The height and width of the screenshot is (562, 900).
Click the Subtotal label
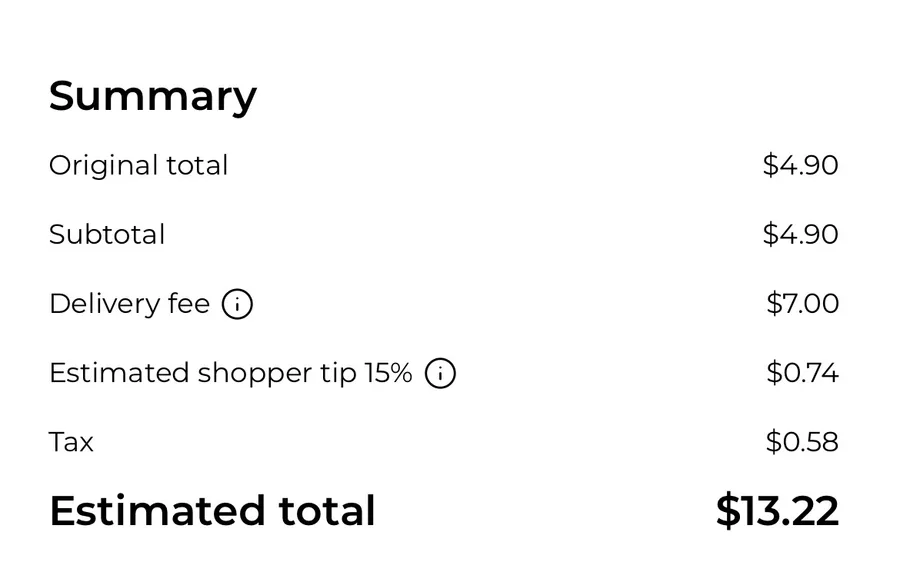107,235
